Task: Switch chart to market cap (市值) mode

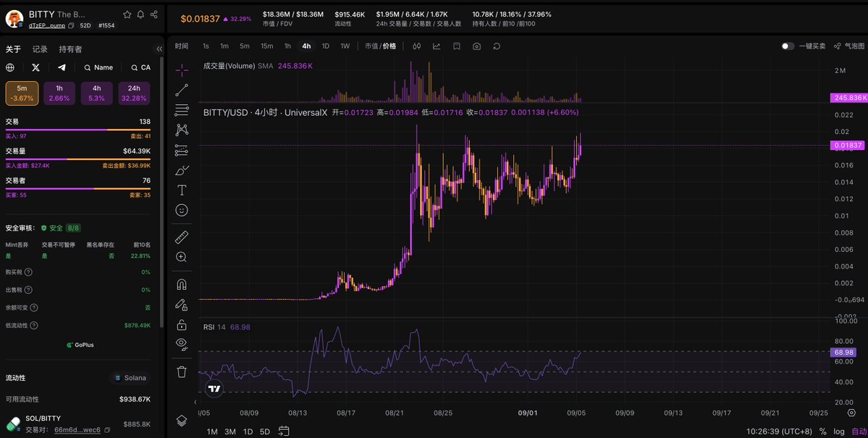Action: pos(371,46)
